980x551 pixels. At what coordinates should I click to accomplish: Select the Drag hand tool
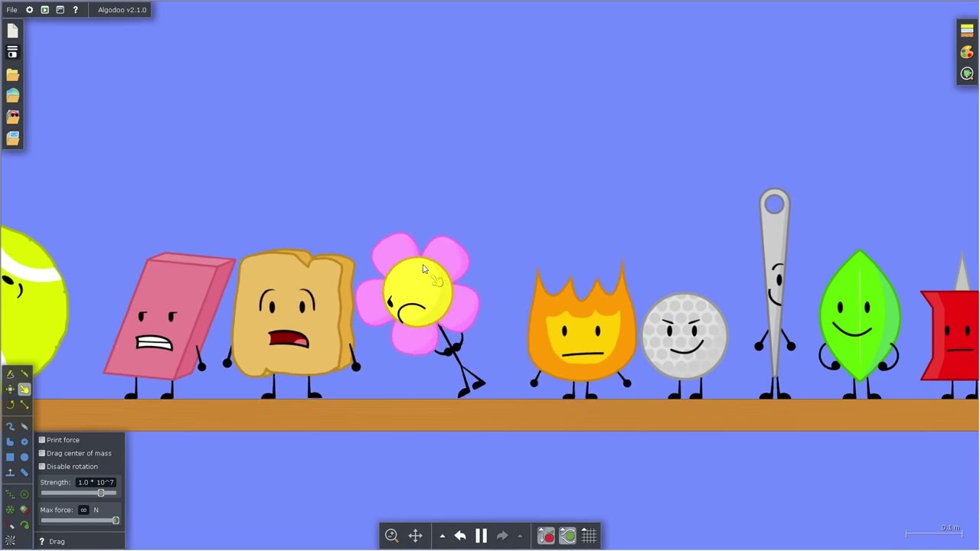(24, 390)
